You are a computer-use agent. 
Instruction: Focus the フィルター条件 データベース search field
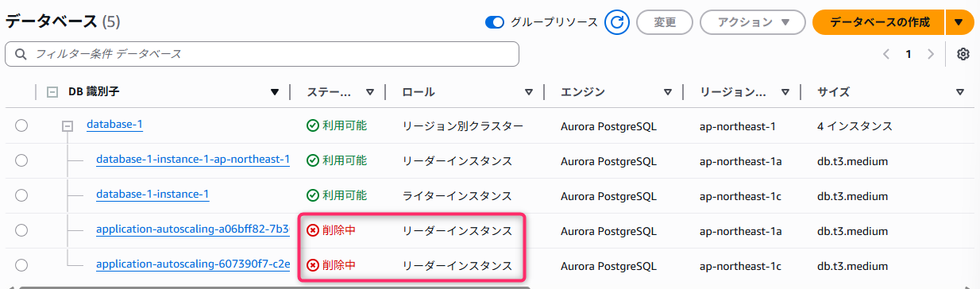262,54
